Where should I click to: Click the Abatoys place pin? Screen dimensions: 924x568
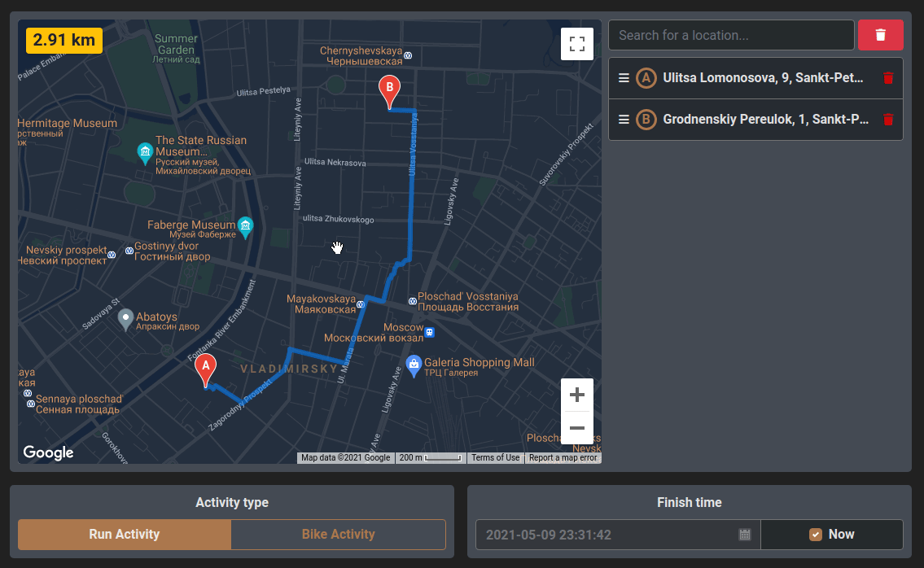[x=125, y=320]
